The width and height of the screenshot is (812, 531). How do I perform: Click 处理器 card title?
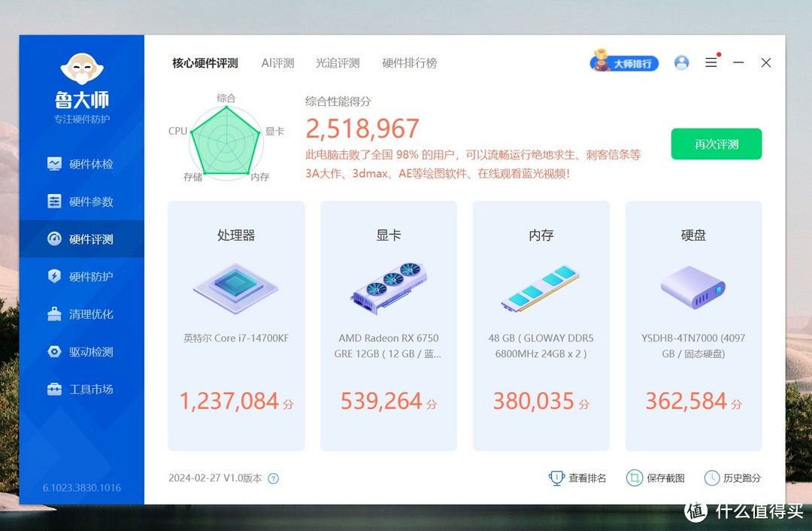point(236,235)
